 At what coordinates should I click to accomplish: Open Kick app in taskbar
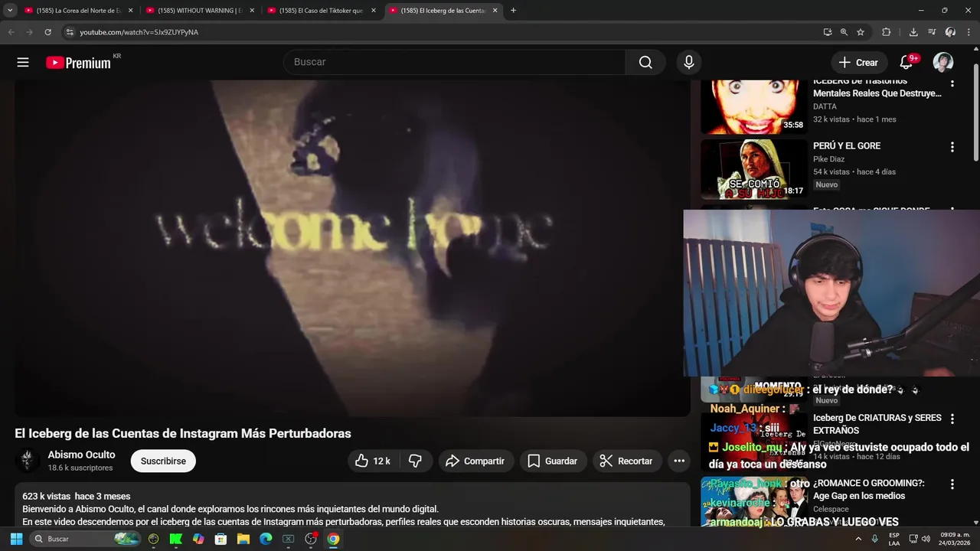pos(176,539)
